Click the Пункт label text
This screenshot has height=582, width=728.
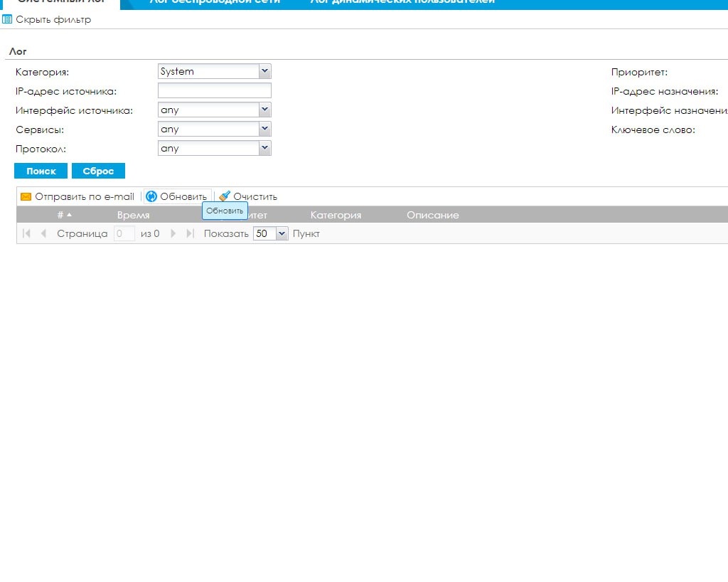pos(306,233)
